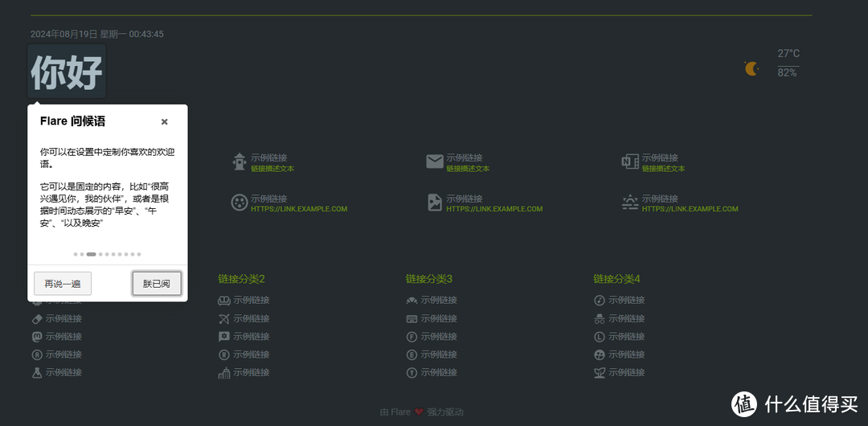
Task: Click the sunset weather bookmark icon
Action: click(x=630, y=203)
